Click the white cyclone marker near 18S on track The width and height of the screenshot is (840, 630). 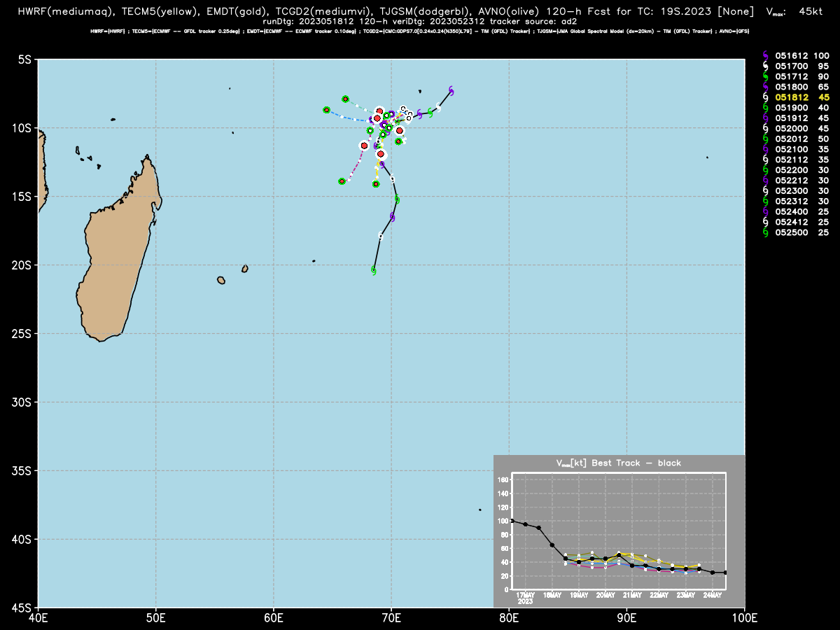(x=380, y=236)
